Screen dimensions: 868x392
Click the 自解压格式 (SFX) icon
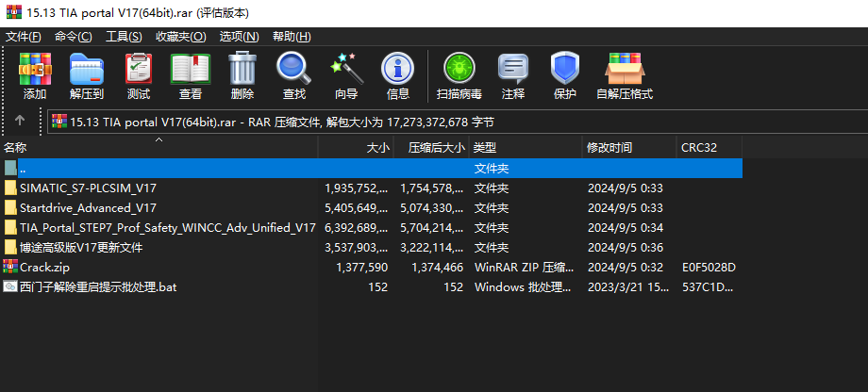coord(625,69)
